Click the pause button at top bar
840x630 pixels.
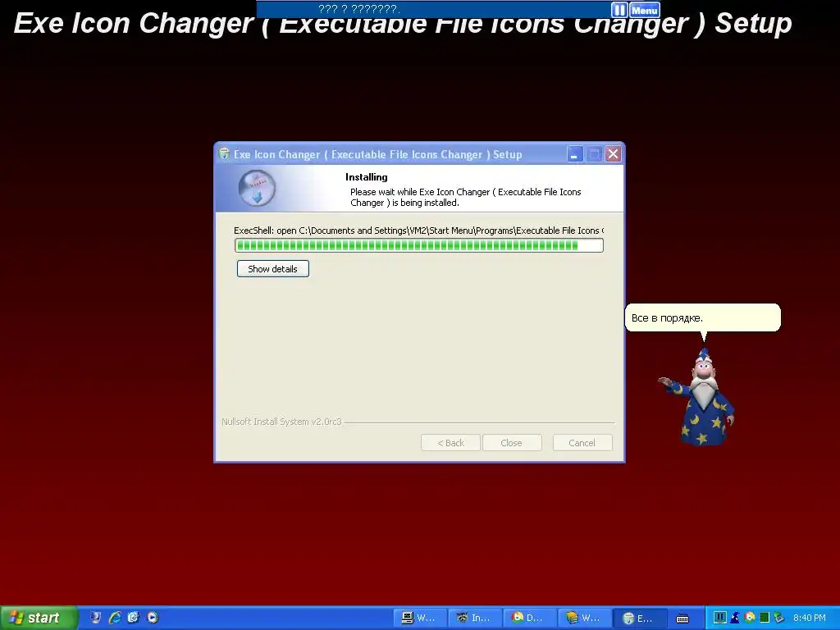coord(619,10)
